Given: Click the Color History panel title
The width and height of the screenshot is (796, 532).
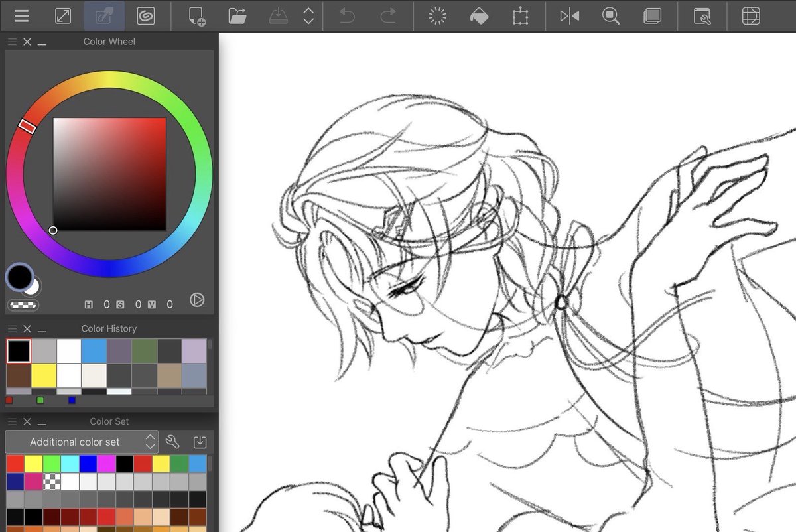Looking at the screenshot, I should pyautogui.click(x=109, y=329).
